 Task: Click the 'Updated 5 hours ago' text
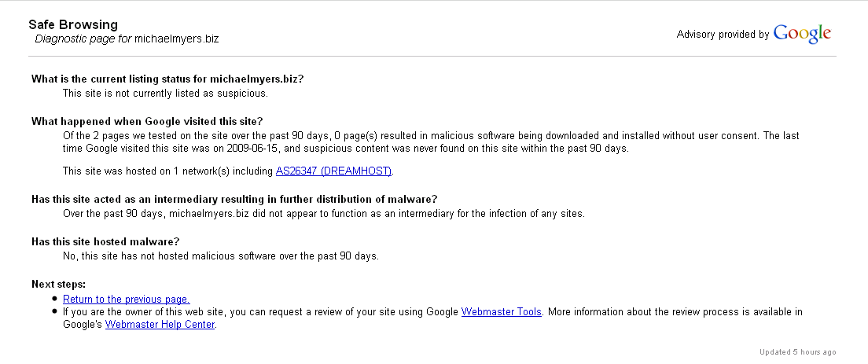798,352
